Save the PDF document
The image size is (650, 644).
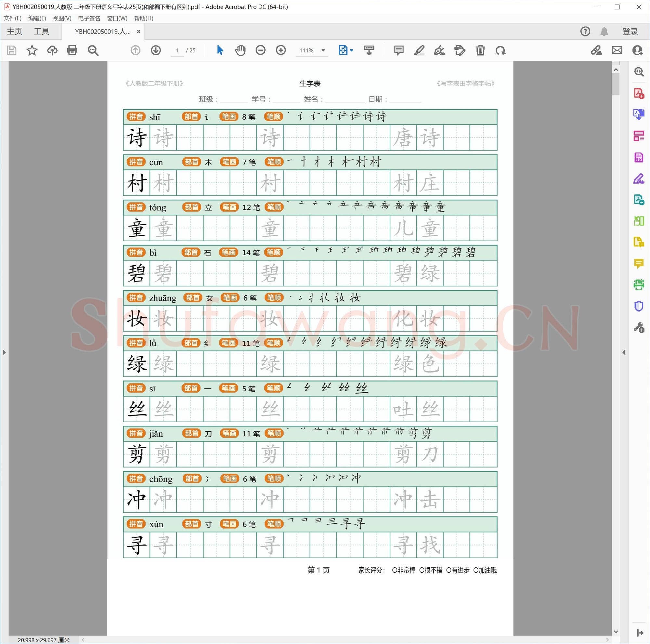[11, 50]
